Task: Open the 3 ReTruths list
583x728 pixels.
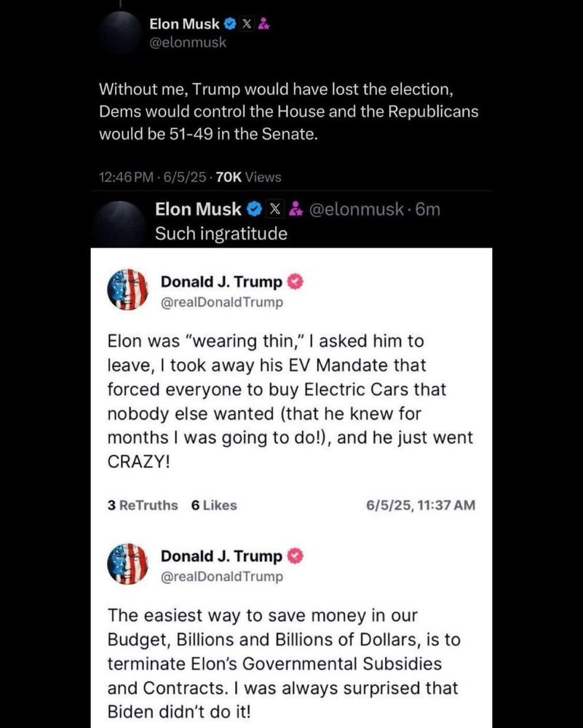Action: point(143,505)
